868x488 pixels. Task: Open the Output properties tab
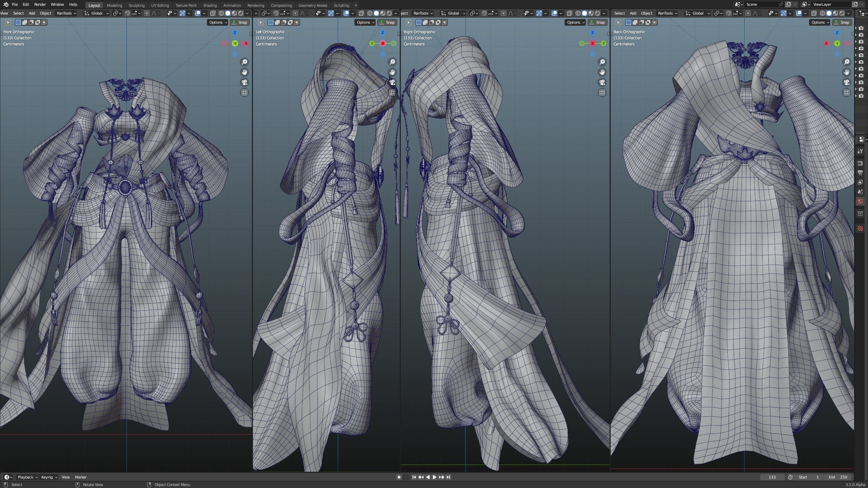[x=860, y=173]
